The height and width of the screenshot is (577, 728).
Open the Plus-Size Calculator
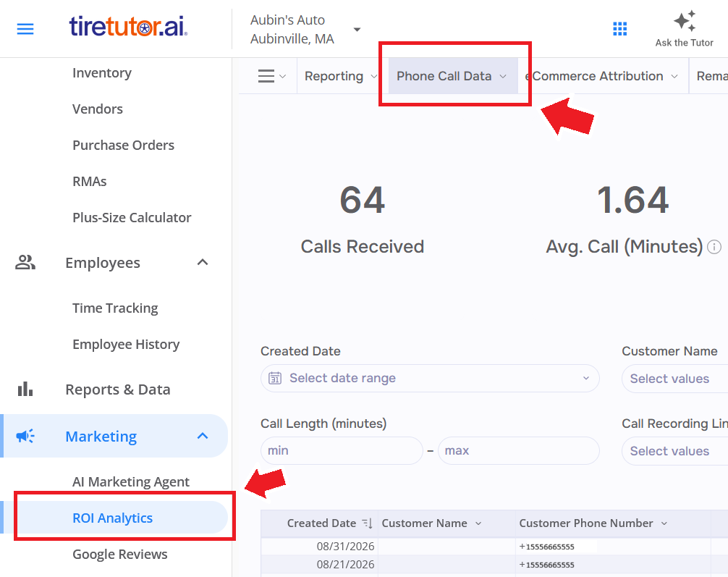132,217
